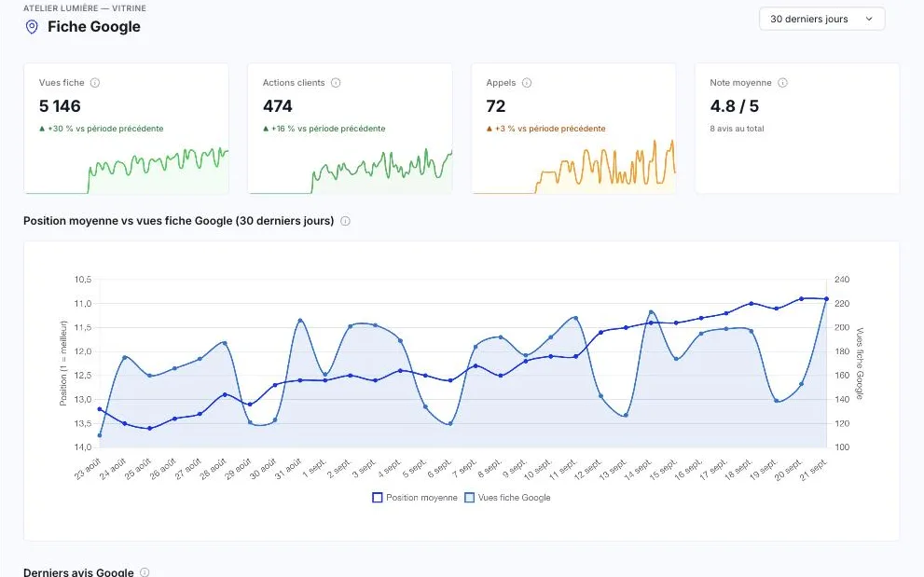The width and height of the screenshot is (924, 577).
Task: Select the 4.8 / 5 rating value
Action: pyautogui.click(x=734, y=106)
